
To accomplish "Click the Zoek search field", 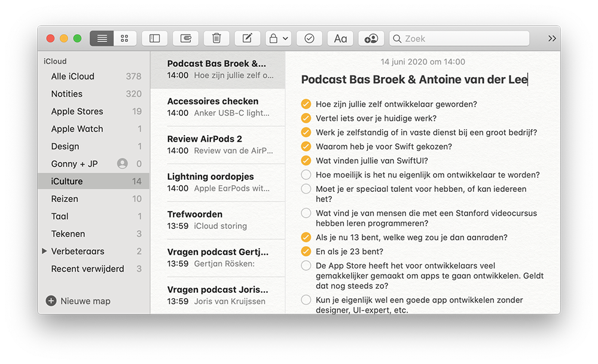I will [x=459, y=38].
